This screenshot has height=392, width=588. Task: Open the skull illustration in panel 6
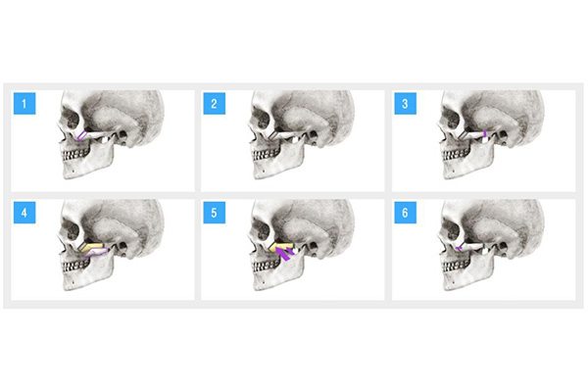point(492,245)
